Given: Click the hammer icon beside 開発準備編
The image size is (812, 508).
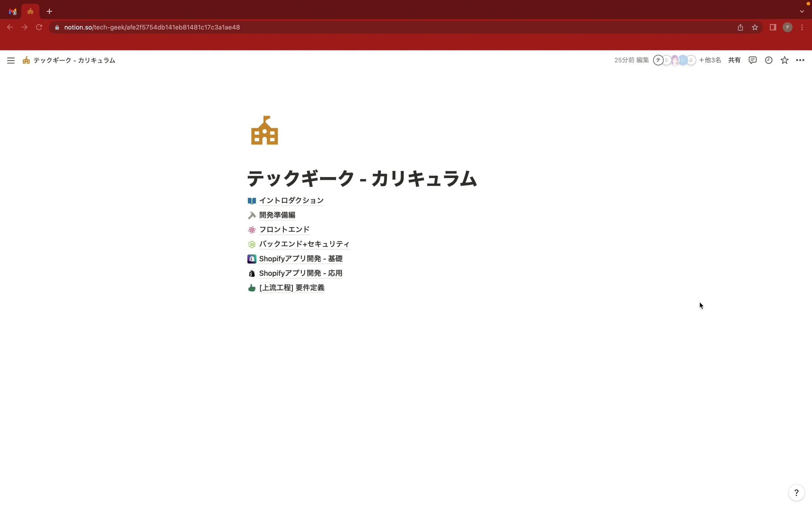Looking at the screenshot, I should (x=252, y=215).
